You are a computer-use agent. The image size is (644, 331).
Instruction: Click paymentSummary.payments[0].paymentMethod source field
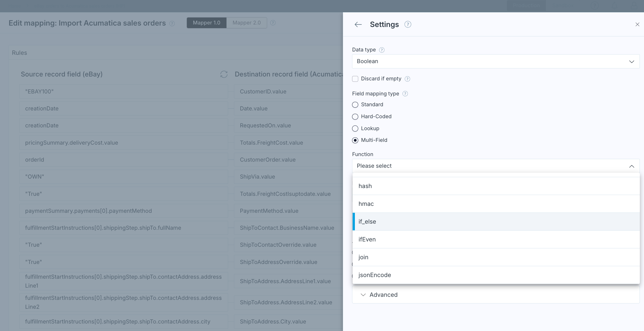pyautogui.click(x=123, y=211)
